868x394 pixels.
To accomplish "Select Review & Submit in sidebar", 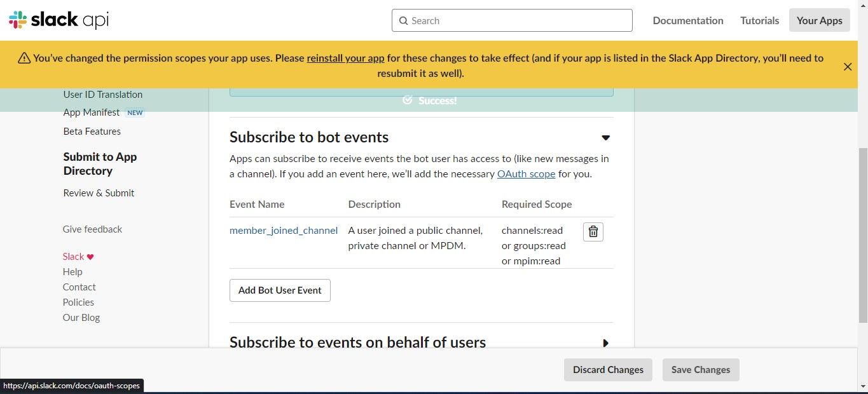I will [x=99, y=193].
